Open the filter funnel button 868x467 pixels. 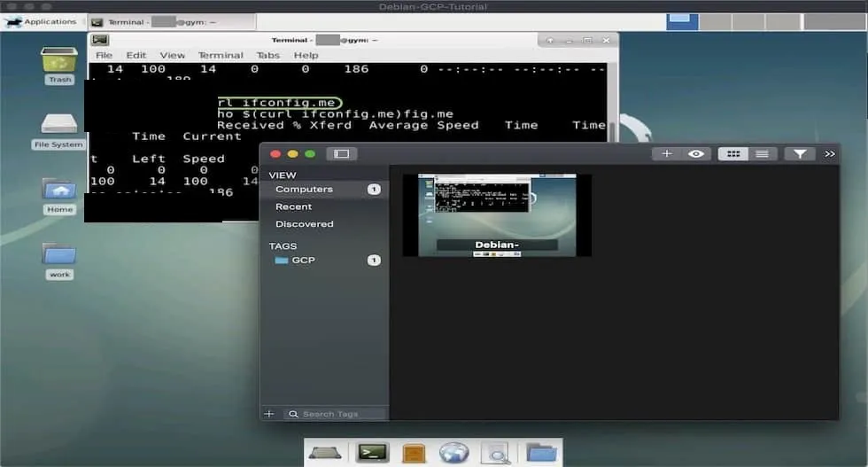799,153
